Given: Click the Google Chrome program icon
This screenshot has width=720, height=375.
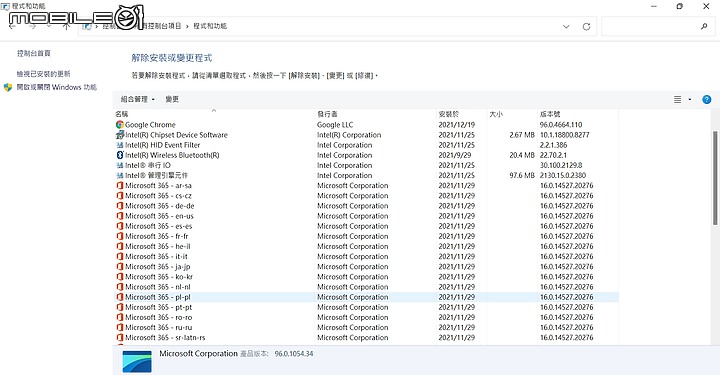Looking at the screenshot, I should click(120, 124).
